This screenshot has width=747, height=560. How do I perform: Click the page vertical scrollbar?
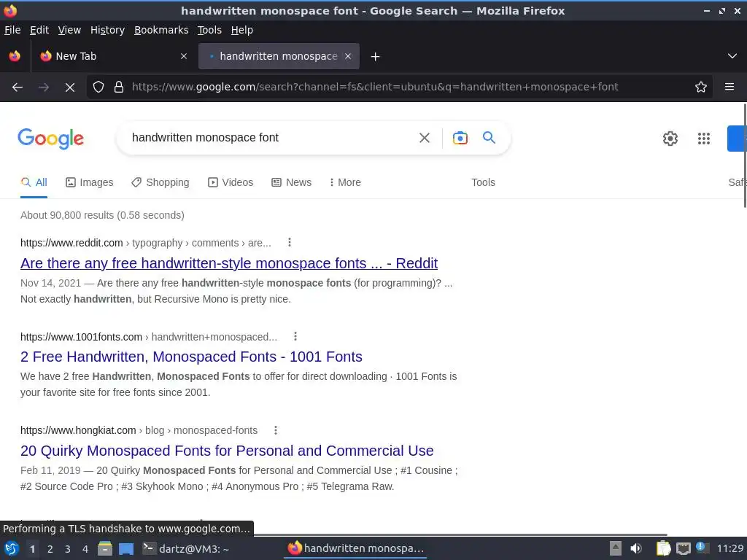[745, 155]
